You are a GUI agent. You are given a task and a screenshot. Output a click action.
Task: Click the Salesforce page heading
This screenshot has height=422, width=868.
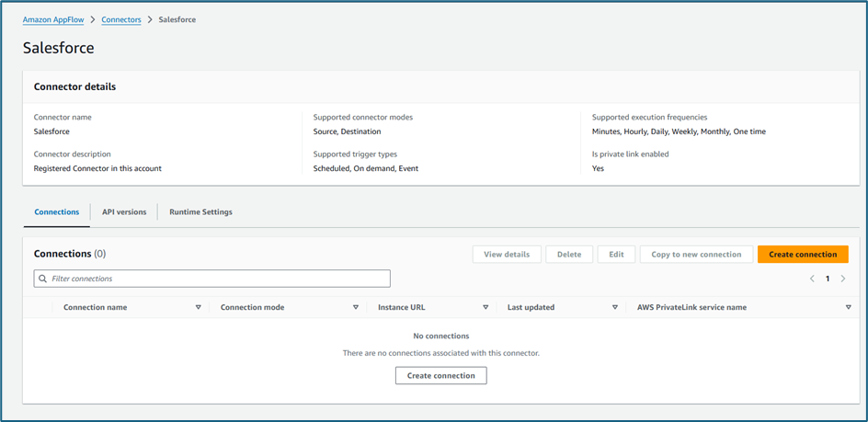[59, 48]
